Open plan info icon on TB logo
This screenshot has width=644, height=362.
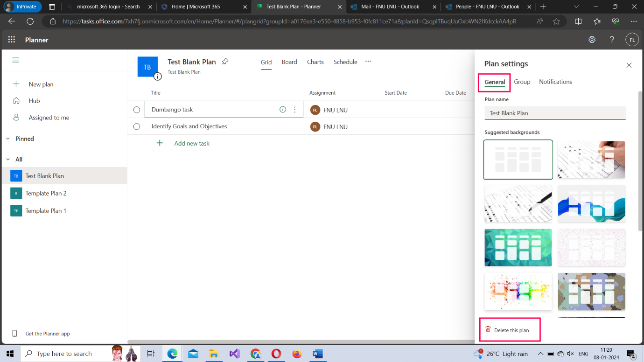pyautogui.click(x=158, y=77)
